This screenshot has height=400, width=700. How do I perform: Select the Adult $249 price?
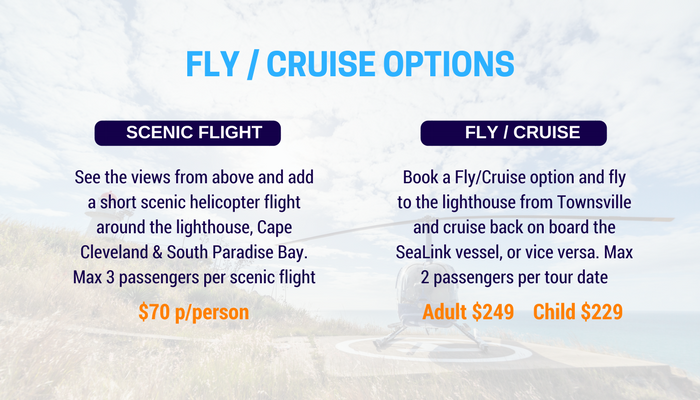468,312
